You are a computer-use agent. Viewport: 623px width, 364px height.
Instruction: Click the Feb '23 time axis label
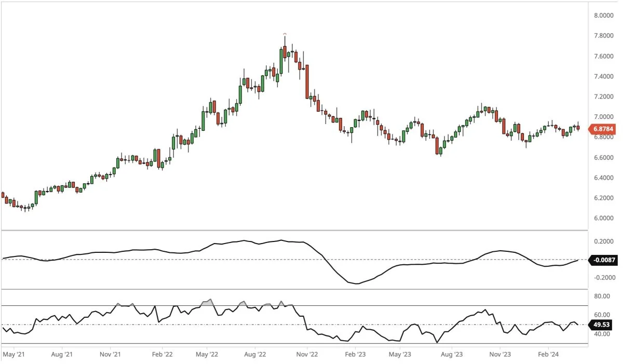click(355, 355)
